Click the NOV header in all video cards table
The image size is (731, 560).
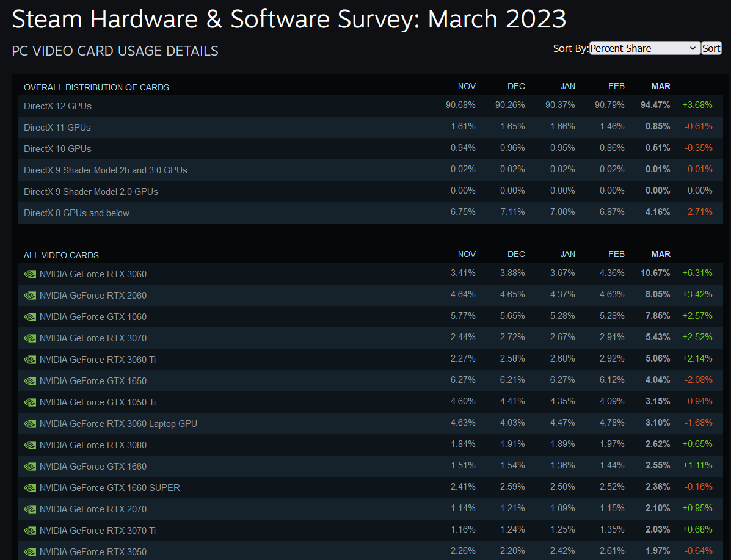coord(467,254)
